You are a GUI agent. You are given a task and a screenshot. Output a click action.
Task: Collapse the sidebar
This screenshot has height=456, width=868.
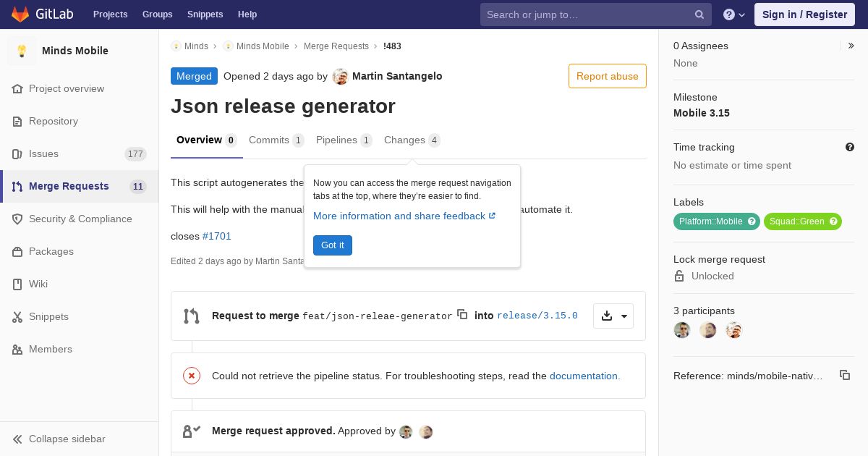80,439
